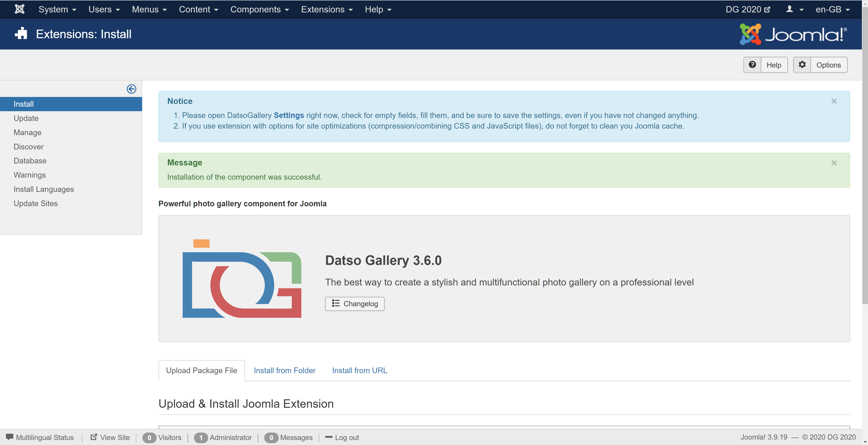Image resolution: width=868 pixels, height=445 pixels.
Task: Click the Visitors count badge
Action: [149, 438]
